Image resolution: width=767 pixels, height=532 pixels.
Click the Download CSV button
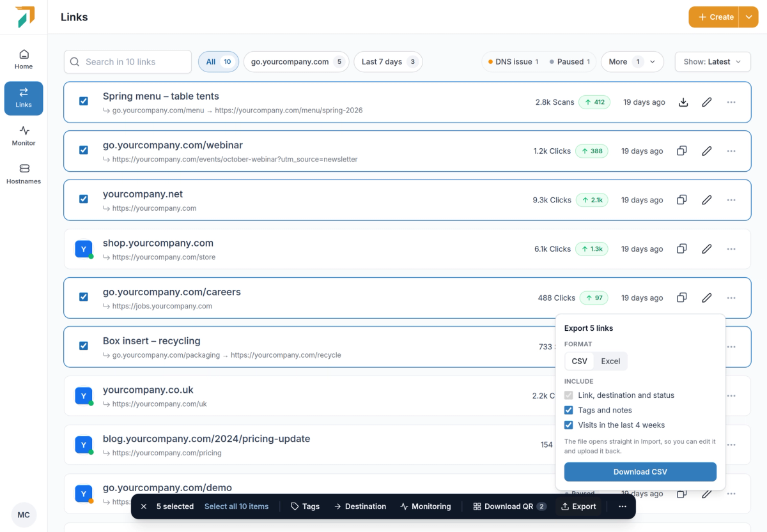(x=640, y=472)
